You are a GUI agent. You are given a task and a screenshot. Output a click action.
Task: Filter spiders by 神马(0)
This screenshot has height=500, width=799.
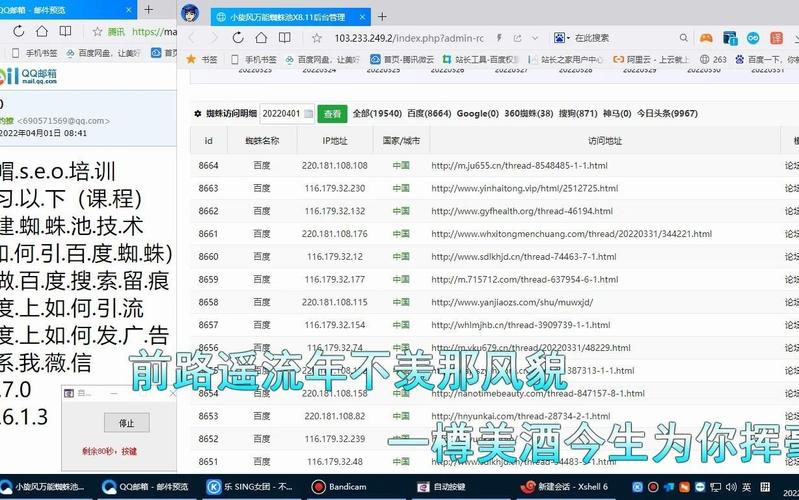pos(617,114)
